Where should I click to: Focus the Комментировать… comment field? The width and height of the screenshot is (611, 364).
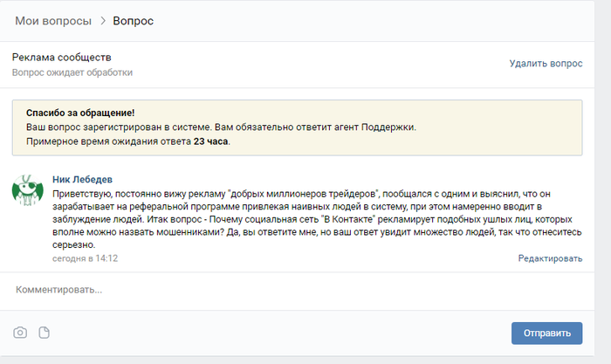click(297, 290)
